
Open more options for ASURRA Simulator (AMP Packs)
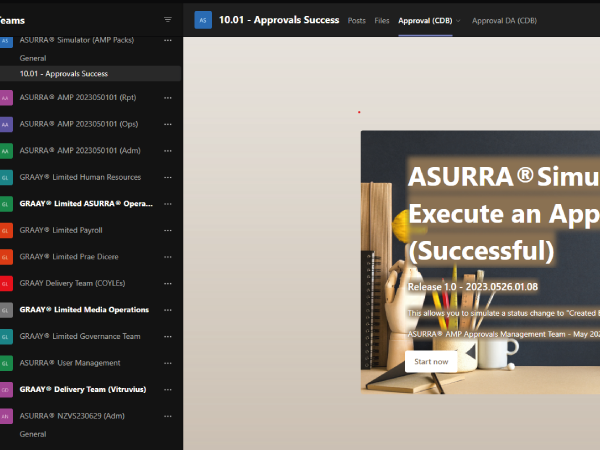168,40
